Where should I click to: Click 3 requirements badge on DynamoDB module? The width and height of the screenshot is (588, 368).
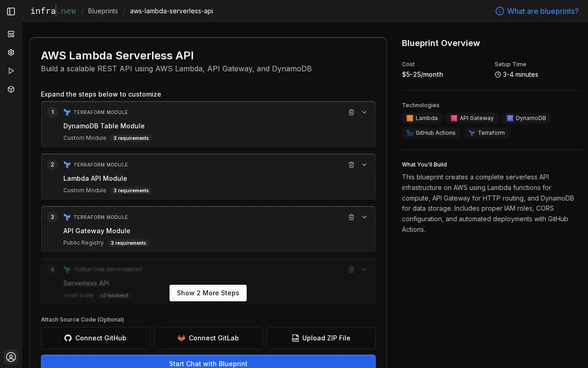click(x=131, y=138)
